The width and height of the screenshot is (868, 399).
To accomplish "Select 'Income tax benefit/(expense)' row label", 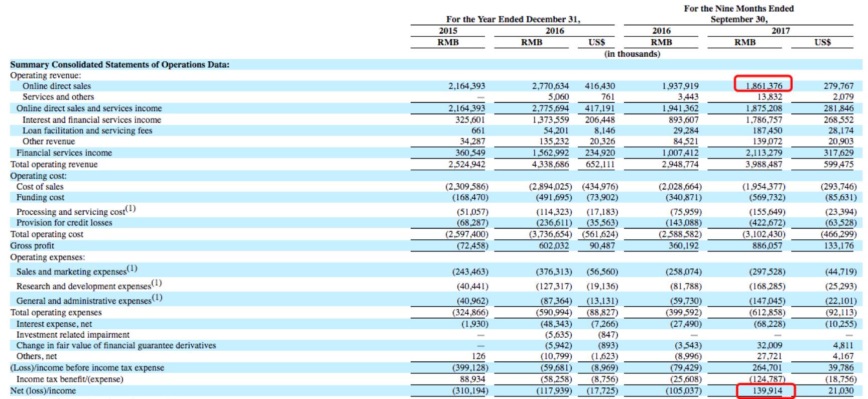I will [70, 379].
